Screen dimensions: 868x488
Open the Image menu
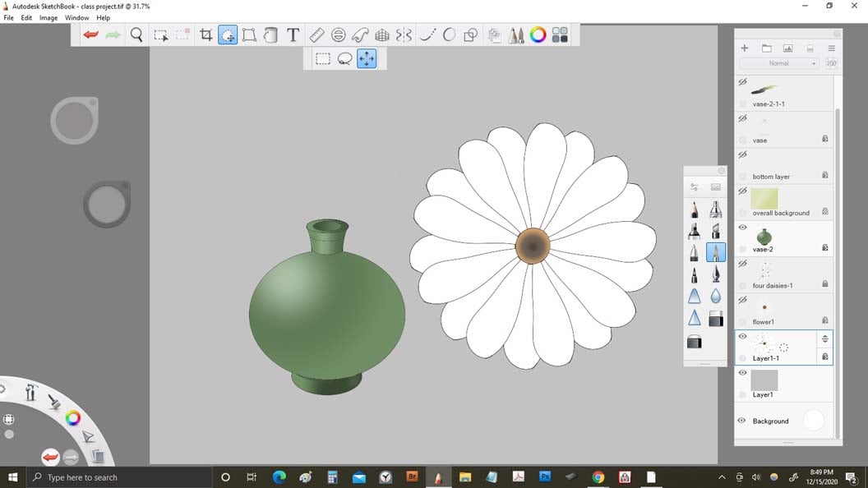pyautogui.click(x=48, y=18)
